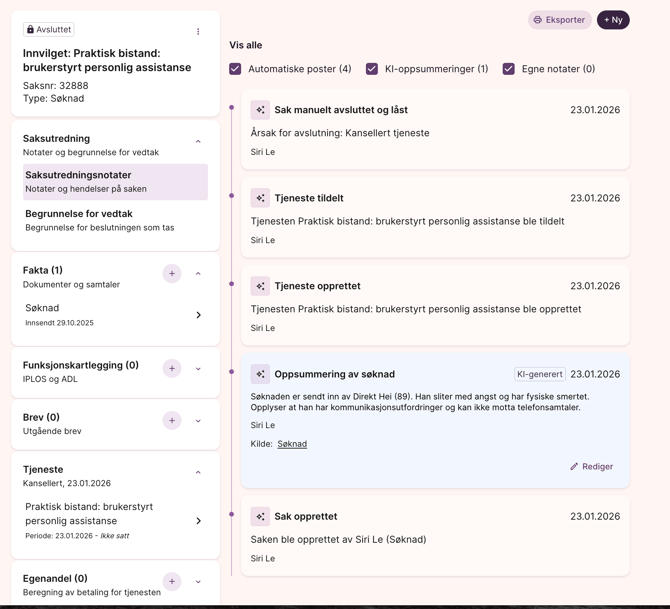Click Rediger on the summary card
Image resolution: width=670 pixels, height=609 pixels.
point(592,467)
